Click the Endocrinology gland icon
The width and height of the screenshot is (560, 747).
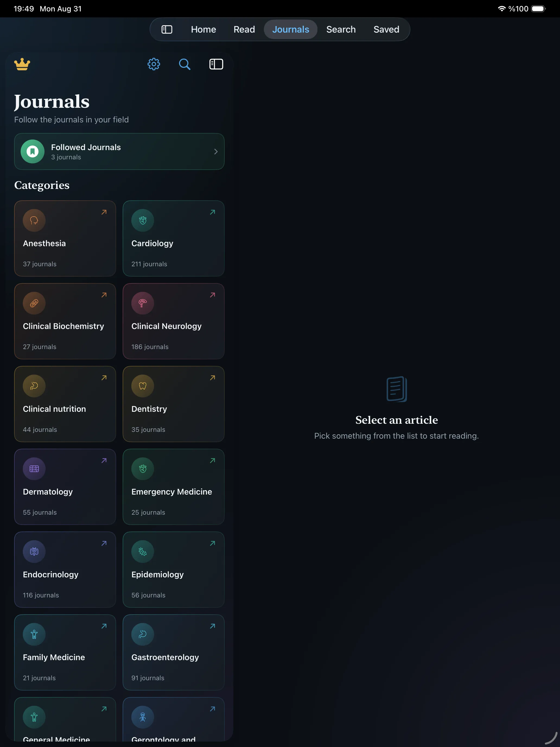(34, 552)
